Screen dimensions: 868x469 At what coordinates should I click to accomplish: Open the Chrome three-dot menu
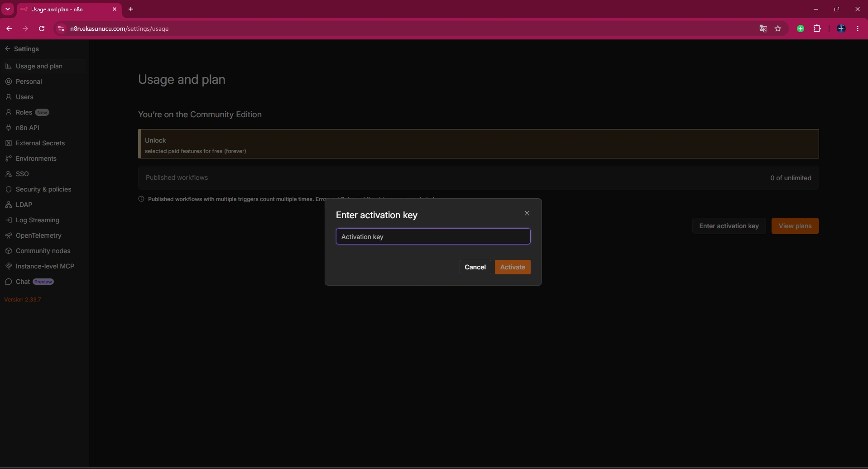[858, 29]
